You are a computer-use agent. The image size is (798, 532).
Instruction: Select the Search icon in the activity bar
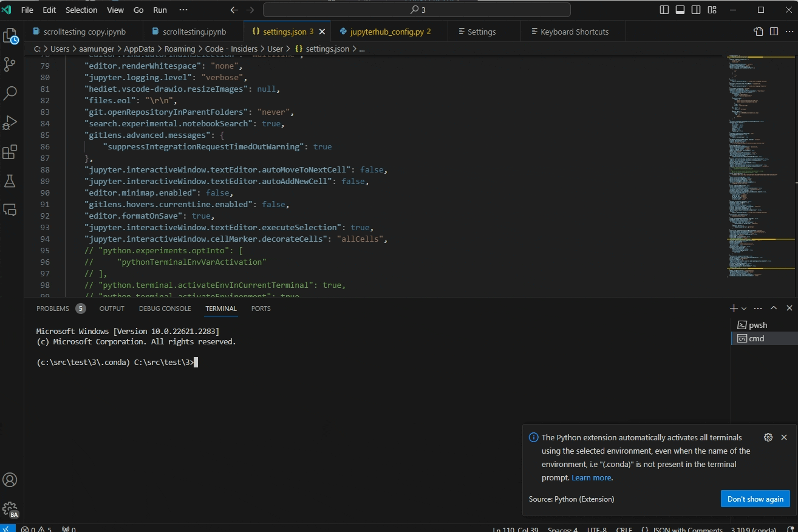(10, 93)
